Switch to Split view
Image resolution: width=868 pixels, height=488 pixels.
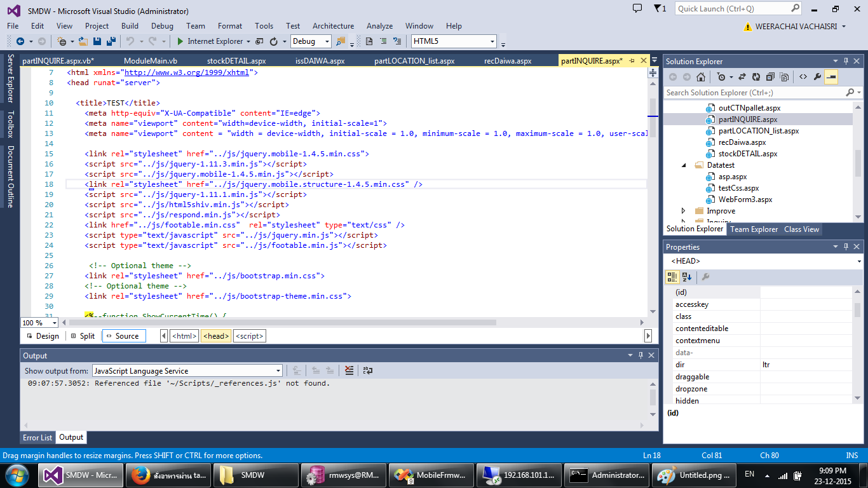pos(83,336)
